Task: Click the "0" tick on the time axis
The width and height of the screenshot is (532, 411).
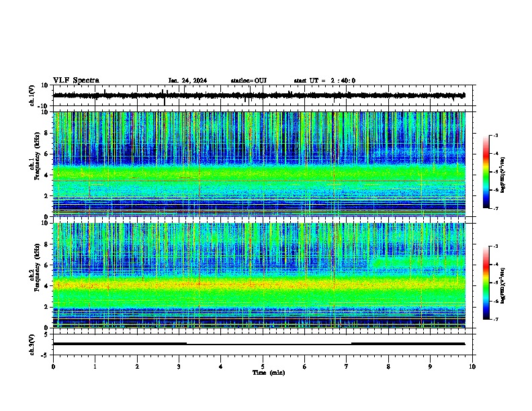Action: coord(53,367)
